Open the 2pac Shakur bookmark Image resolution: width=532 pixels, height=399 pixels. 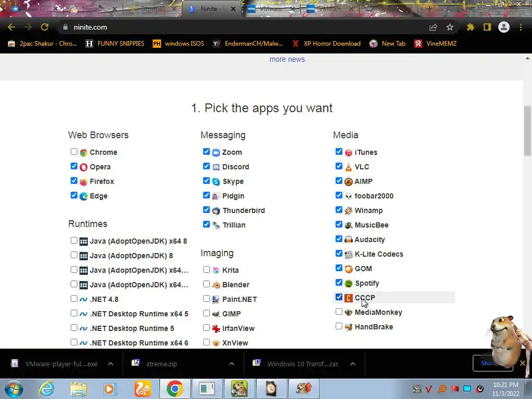[43, 44]
